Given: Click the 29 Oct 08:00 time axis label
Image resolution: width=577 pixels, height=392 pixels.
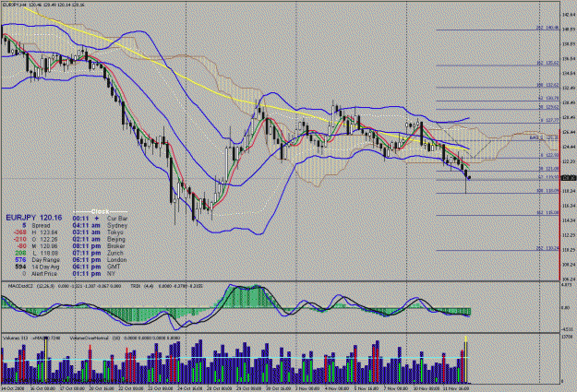Looking at the screenshot, I should tap(248, 388).
